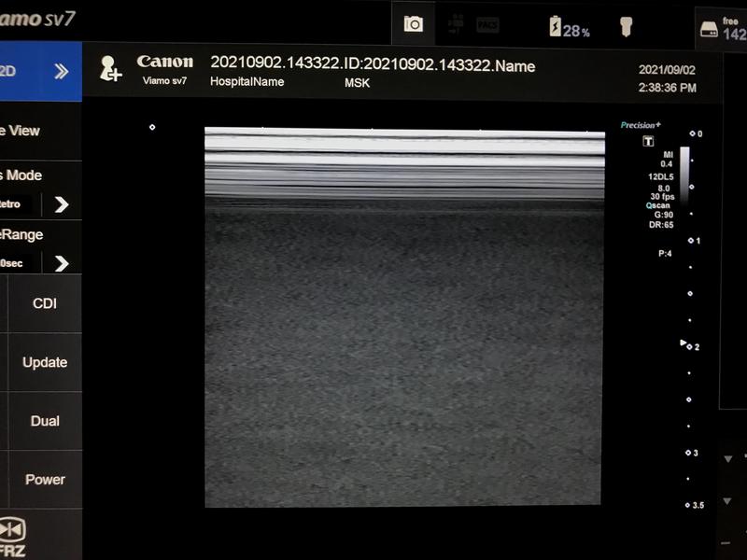Toggle Dual display mode
The image size is (747, 560).
point(45,421)
